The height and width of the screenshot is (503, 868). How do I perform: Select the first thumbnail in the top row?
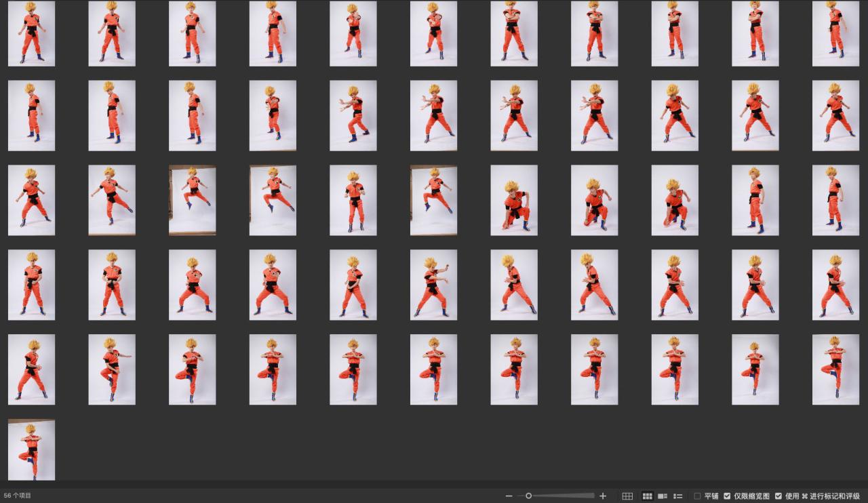pyautogui.click(x=31, y=33)
